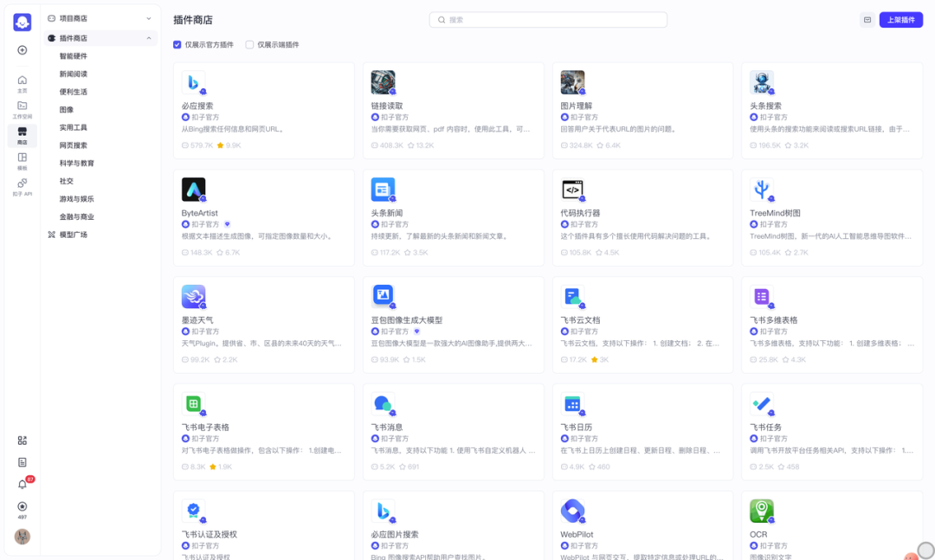
Task: Click the grid apps icon near sidebar bottom
Action: coord(22,441)
